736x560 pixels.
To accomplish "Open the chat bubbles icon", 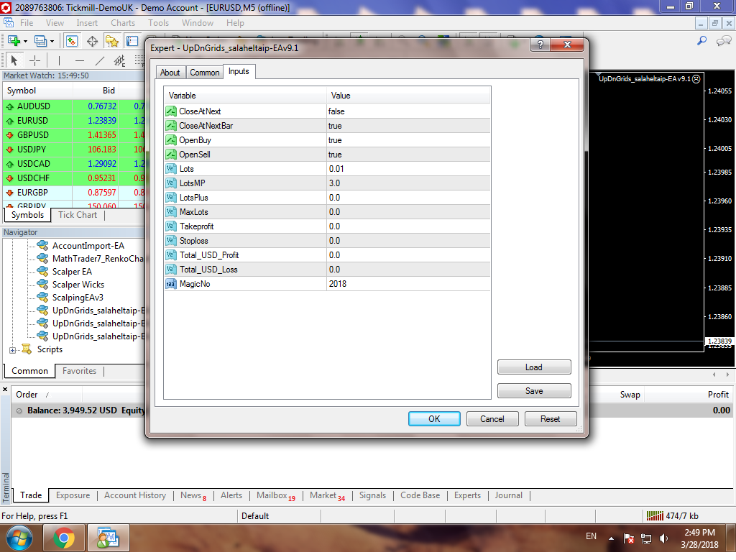I will pos(723,41).
